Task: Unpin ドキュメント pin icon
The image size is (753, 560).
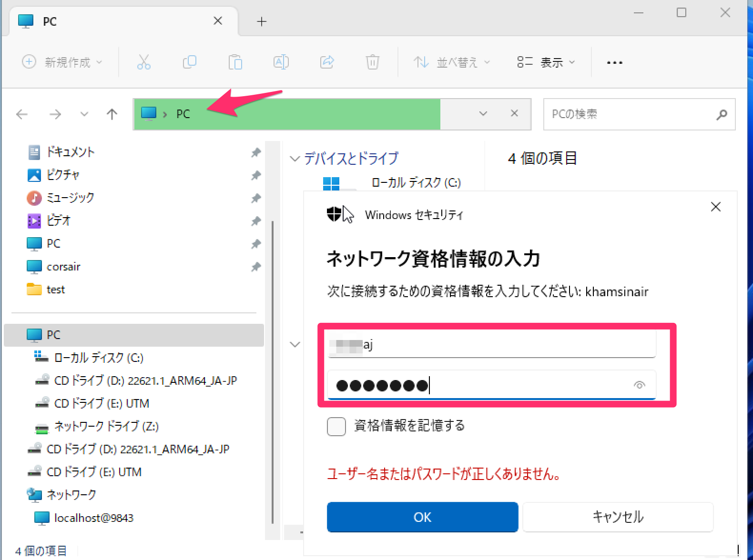Action: (256, 152)
